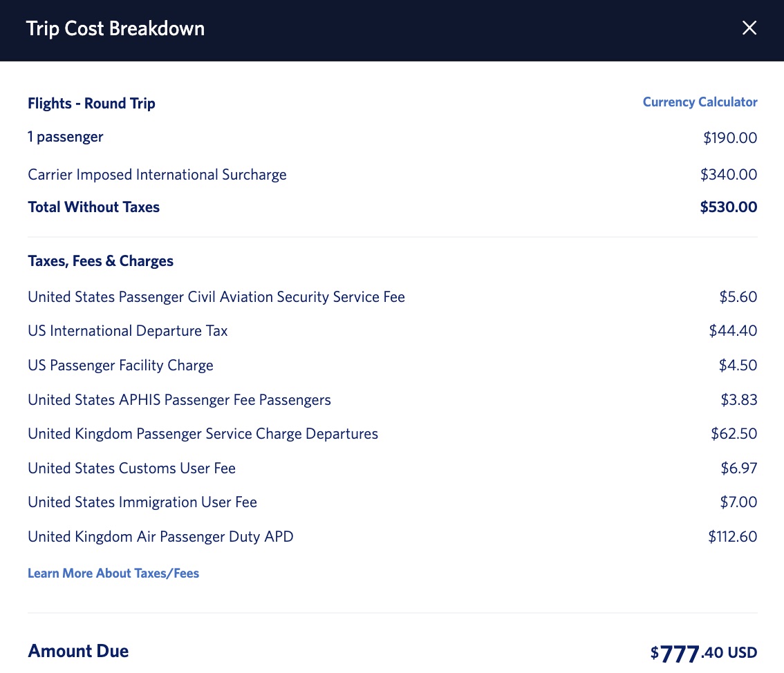This screenshot has width=784, height=673.
Task: Select the United Kingdom Air Passenger Duty row
Action: tap(160, 536)
